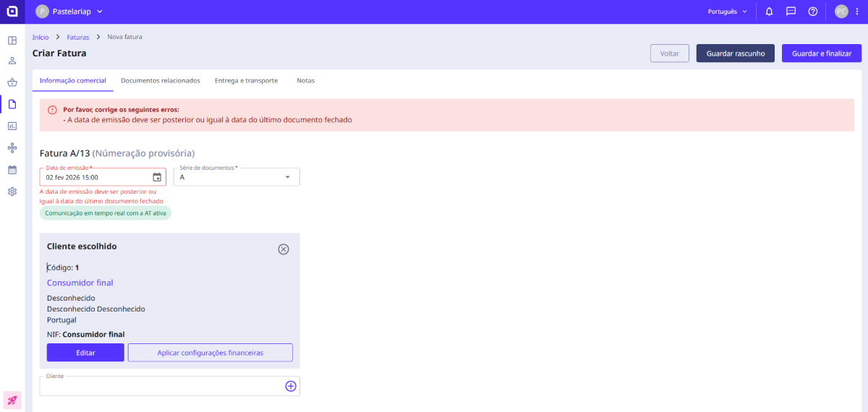Click the plus icon in Cliente field

point(291,386)
